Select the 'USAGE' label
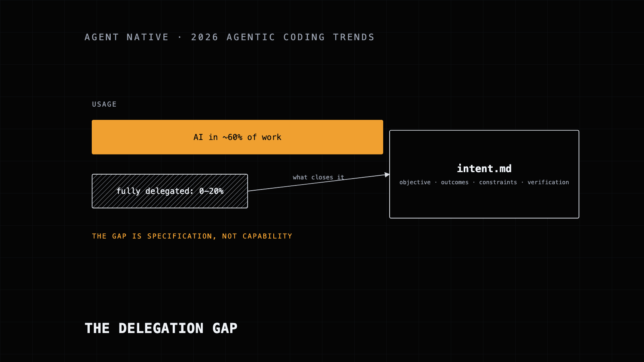Viewport: 644px width, 362px height. pos(104,104)
